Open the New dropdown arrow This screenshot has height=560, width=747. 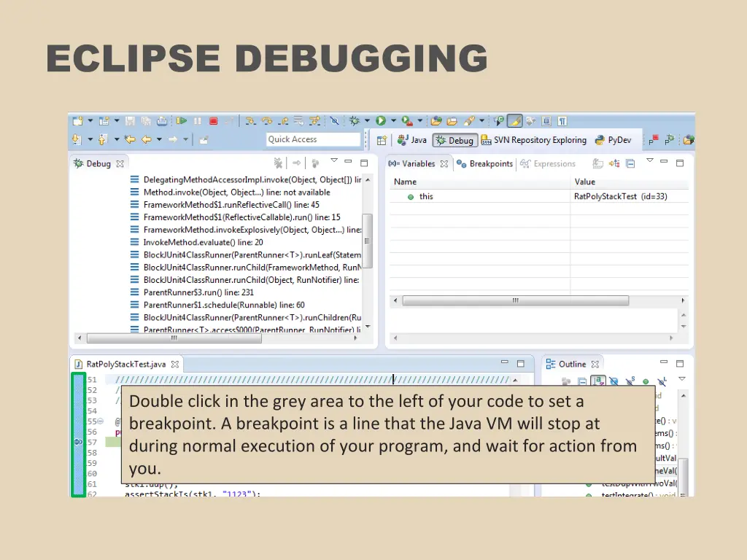(90, 120)
